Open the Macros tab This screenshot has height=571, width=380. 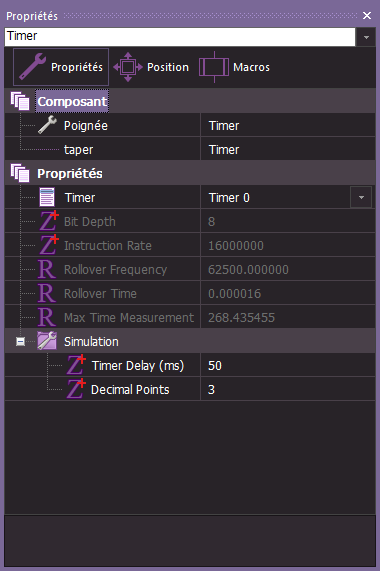(234, 67)
